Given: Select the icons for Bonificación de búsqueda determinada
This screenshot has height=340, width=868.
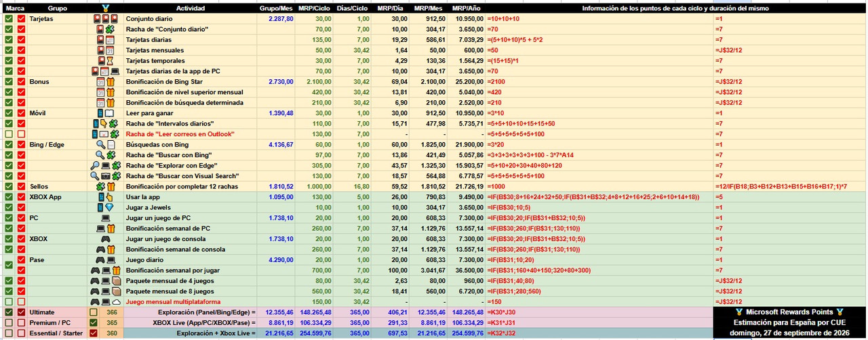Looking at the screenshot, I should (x=105, y=102).
